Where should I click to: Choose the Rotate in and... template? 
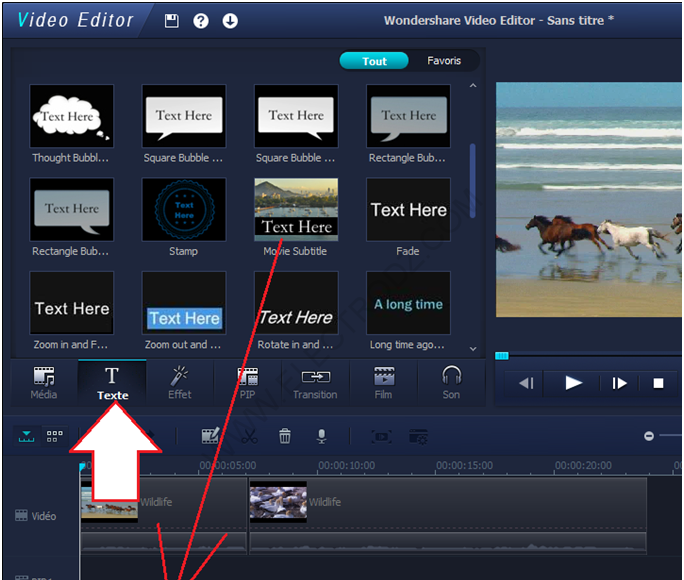296,303
